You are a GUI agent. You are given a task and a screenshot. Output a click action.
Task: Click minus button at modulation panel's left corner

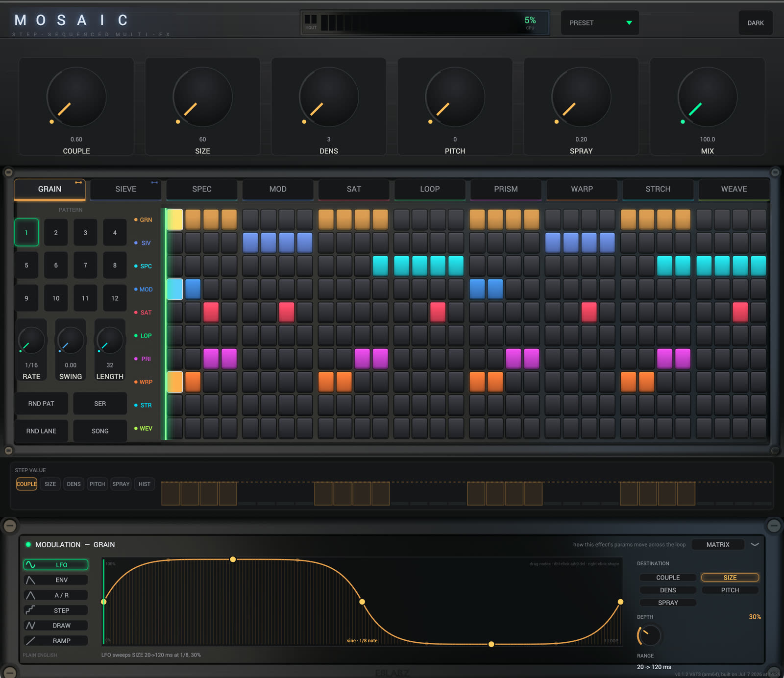tap(10, 526)
